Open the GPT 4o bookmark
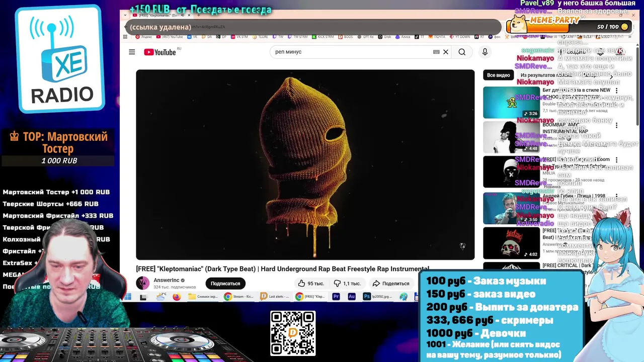Viewport: 644px width, 362px height. 366,37
